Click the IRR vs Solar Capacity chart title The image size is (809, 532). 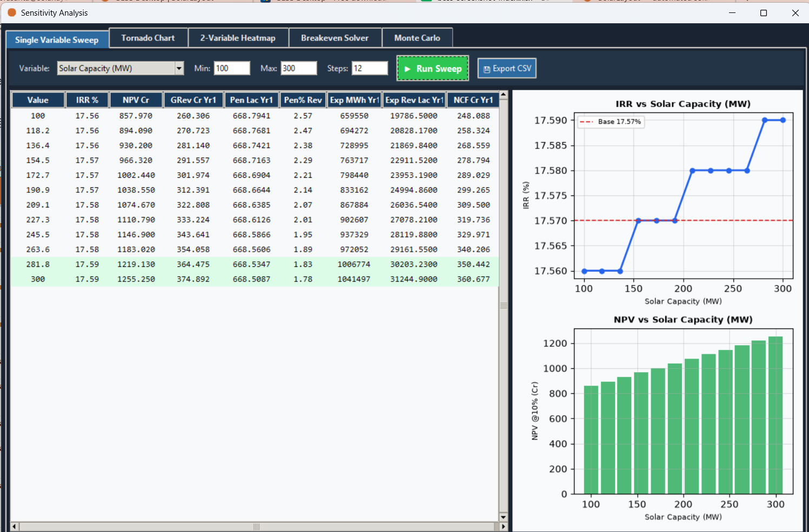pos(683,104)
